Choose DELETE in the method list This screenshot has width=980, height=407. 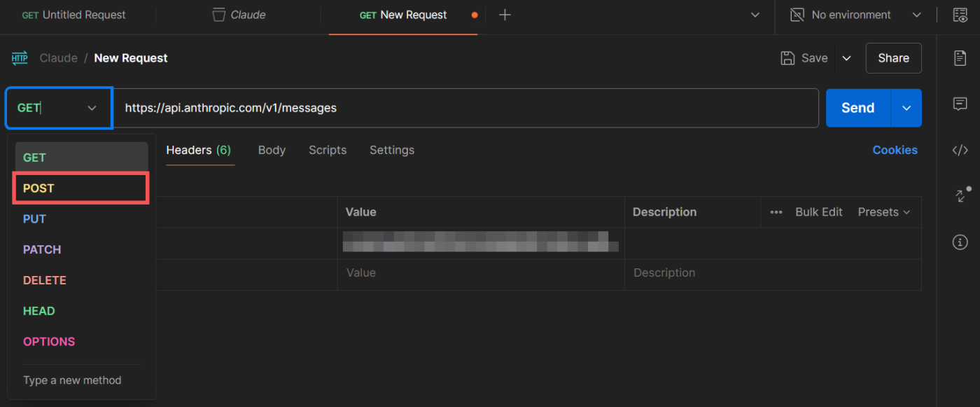point(80,280)
